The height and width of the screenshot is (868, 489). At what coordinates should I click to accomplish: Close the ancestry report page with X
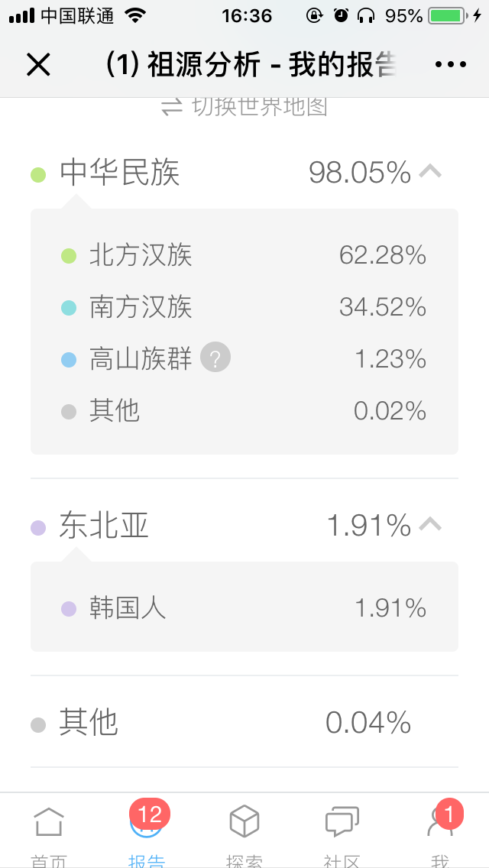(x=38, y=65)
